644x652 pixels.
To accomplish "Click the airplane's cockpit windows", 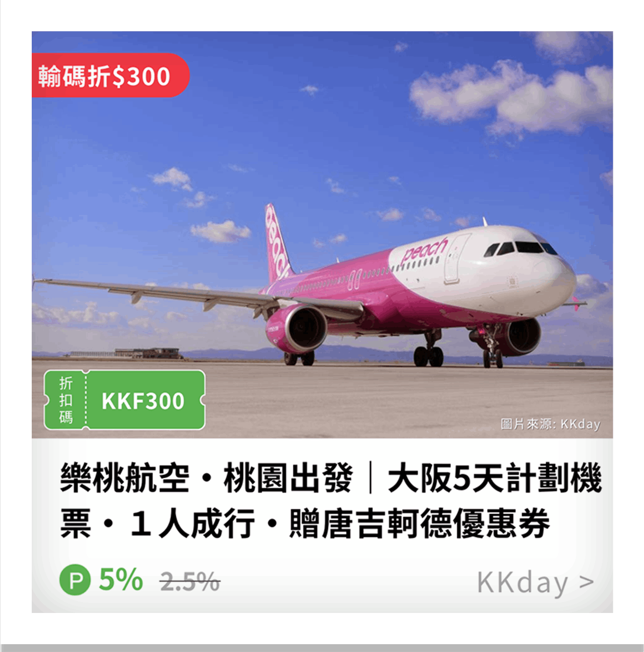I will pos(520,248).
